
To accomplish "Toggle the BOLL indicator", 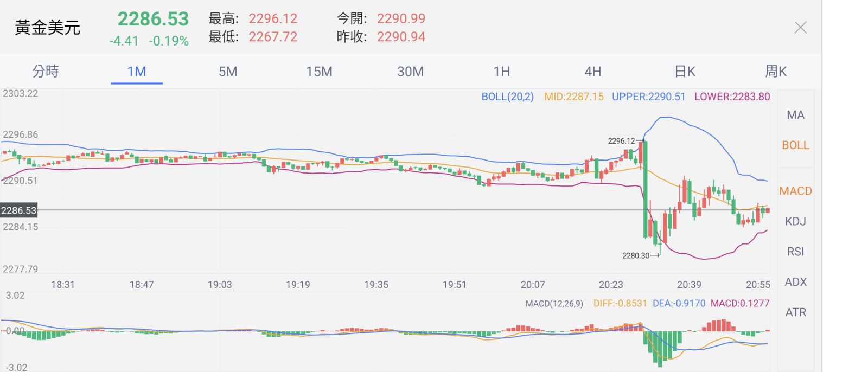I will pos(795,145).
